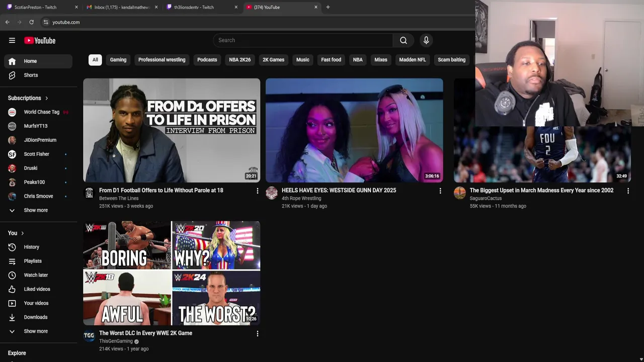644x362 pixels.
Task: Select the Professional wrestling filter chip
Action: click(162, 60)
